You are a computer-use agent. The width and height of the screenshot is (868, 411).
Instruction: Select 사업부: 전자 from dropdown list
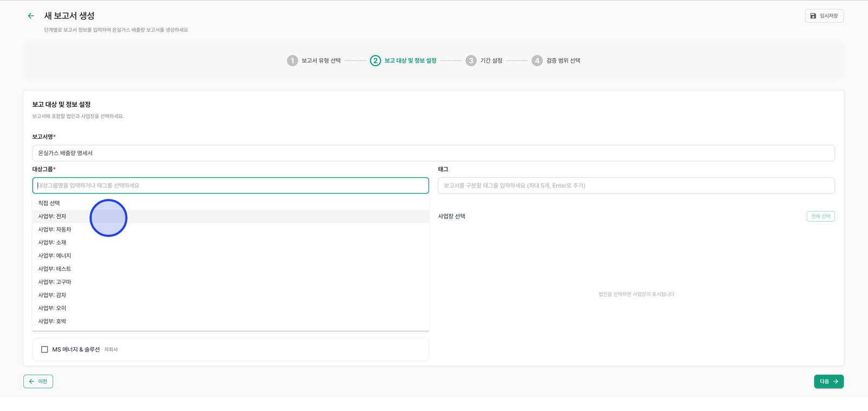(x=231, y=216)
